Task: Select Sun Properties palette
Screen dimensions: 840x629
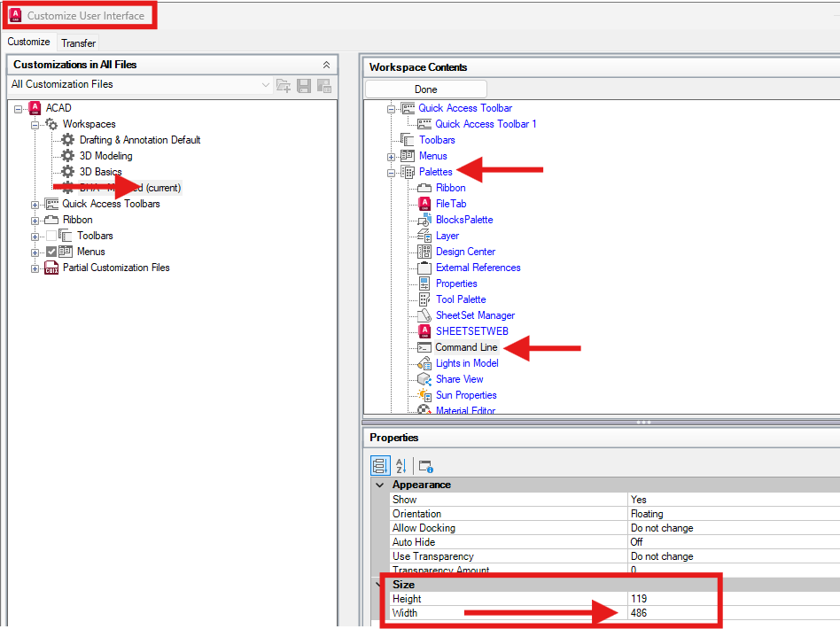Action: (466, 395)
